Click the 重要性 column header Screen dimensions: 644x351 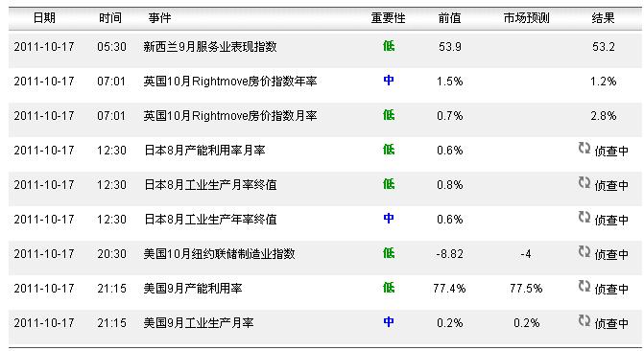coord(388,18)
